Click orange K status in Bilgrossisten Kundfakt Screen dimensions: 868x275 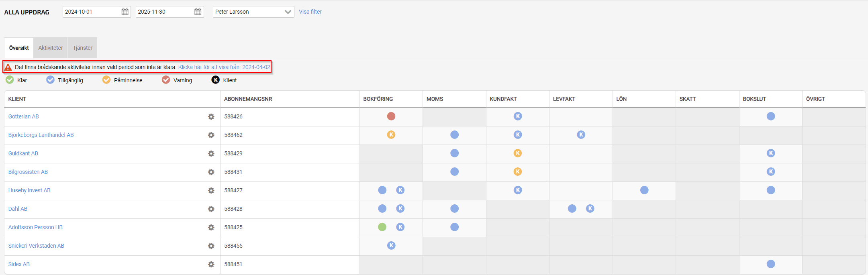[x=518, y=171]
